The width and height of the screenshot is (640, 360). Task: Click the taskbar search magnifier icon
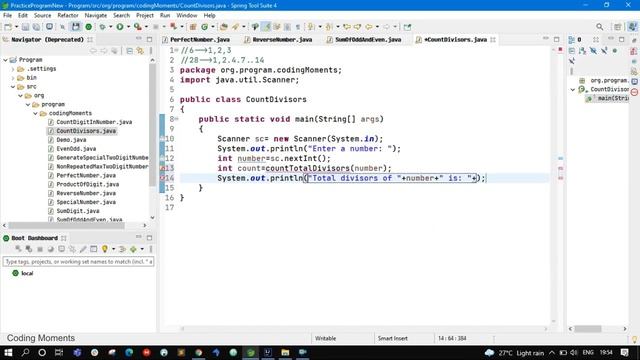(25, 352)
